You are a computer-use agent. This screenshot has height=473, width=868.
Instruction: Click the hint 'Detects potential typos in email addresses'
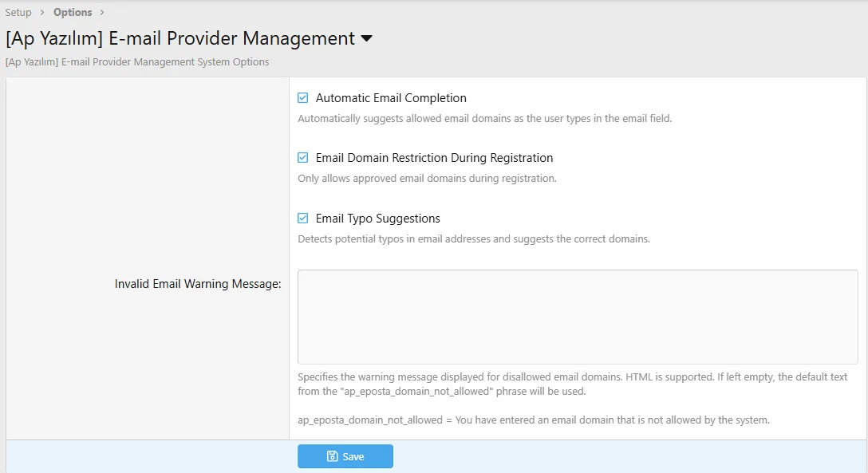474,239
